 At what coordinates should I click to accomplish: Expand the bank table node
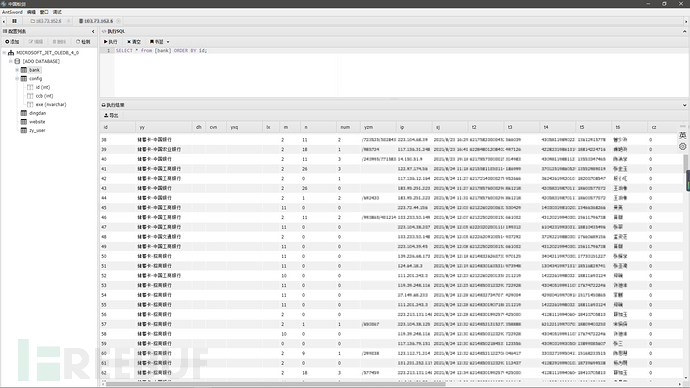(x=17, y=70)
